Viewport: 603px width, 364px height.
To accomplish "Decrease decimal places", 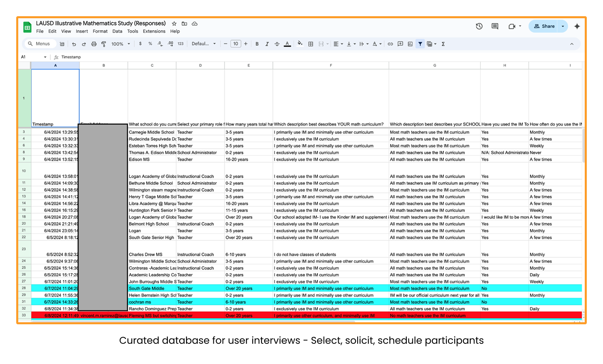I will tap(160, 44).
